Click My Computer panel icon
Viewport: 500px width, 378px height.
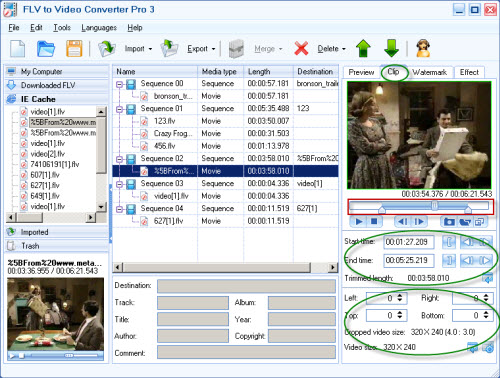click(x=12, y=71)
